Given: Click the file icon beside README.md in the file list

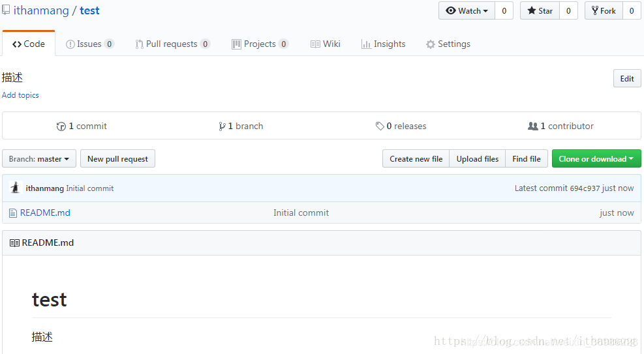Looking at the screenshot, I should tap(13, 213).
